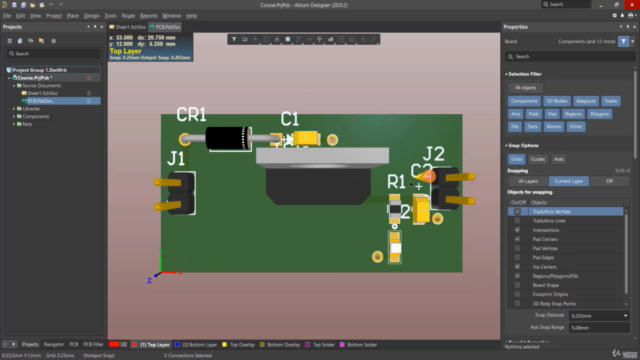Switch to the Sheet1.SchDoc document tab
Image resolution: width=640 pixels, height=360 pixels.
[x=127, y=27]
